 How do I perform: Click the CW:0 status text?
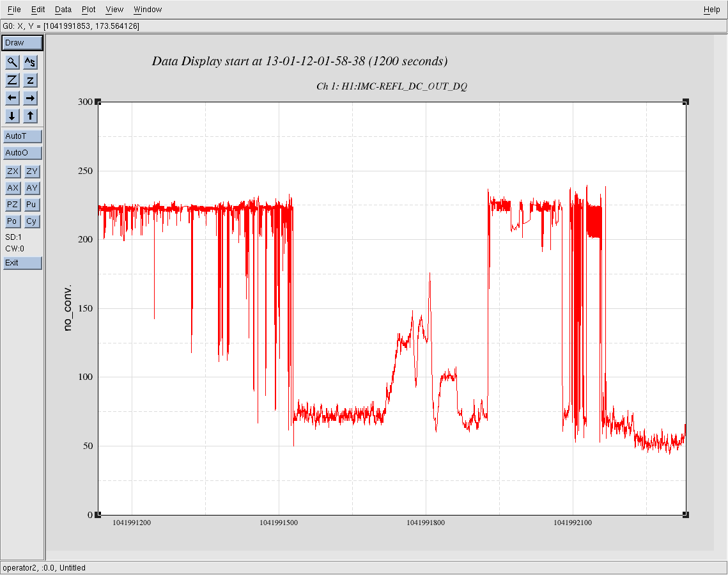point(15,249)
